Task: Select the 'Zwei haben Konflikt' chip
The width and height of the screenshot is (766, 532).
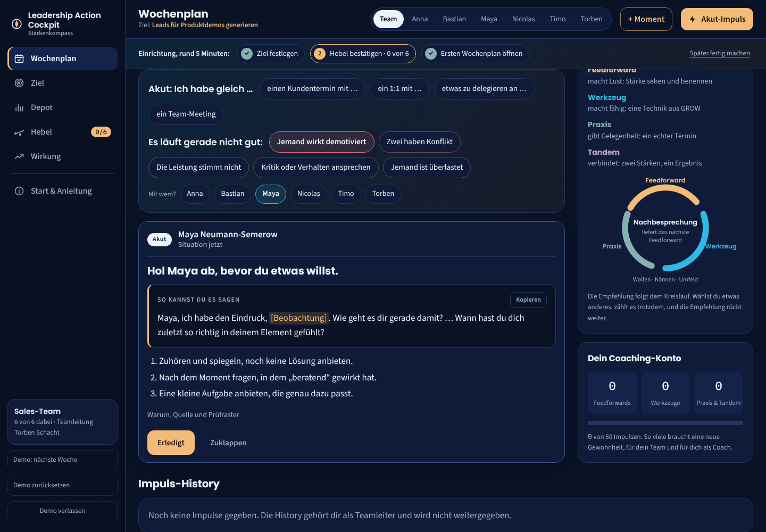Action: coord(419,142)
